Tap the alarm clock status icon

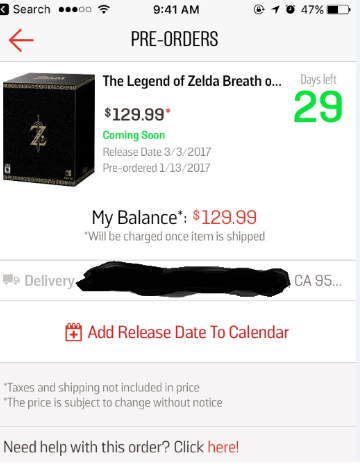pyautogui.click(x=290, y=9)
